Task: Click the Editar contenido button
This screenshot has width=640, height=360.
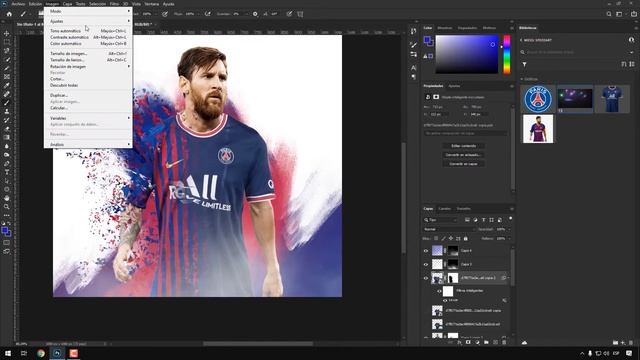Action: (x=464, y=146)
